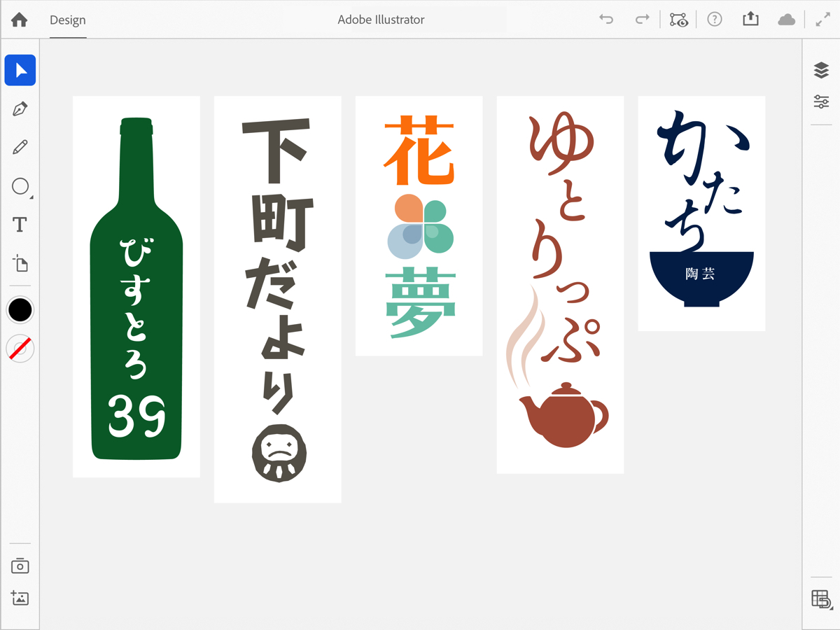Open the camera capture icon
Image resolution: width=840 pixels, height=630 pixels.
20,566
